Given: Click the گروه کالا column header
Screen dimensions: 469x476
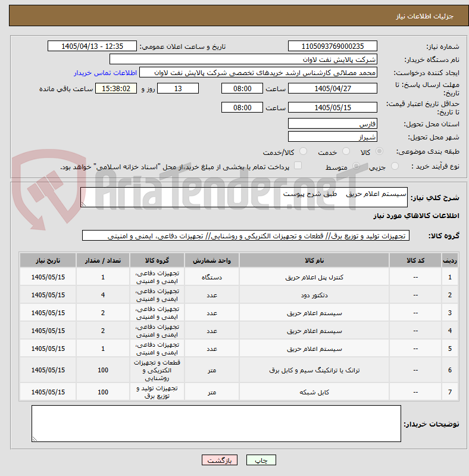Looking at the screenshot, I should click(157, 260).
